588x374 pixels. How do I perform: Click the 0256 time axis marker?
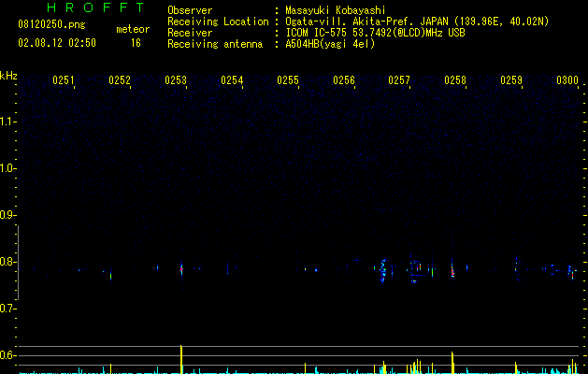click(x=344, y=80)
